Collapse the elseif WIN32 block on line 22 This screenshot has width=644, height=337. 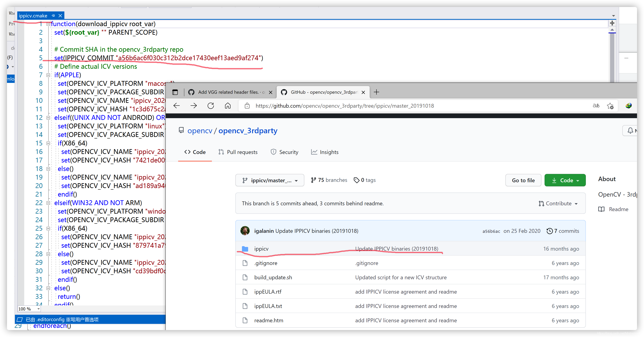pyautogui.click(x=48, y=203)
